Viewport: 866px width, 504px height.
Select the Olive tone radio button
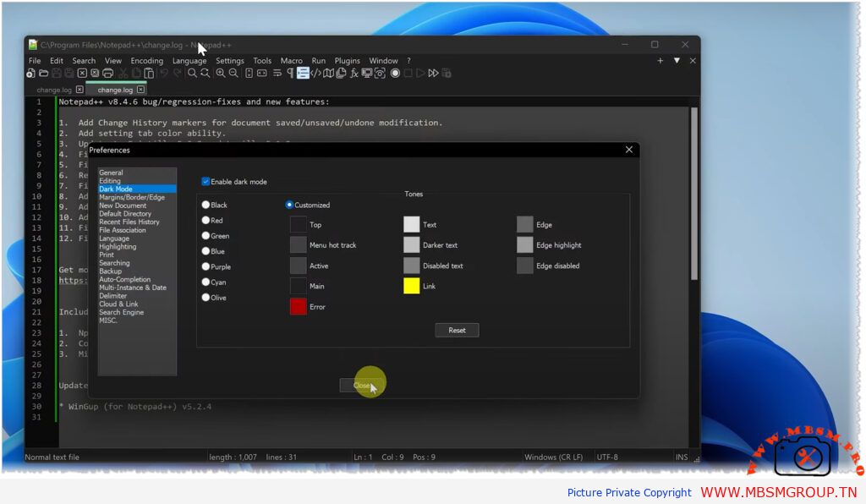tap(206, 298)
